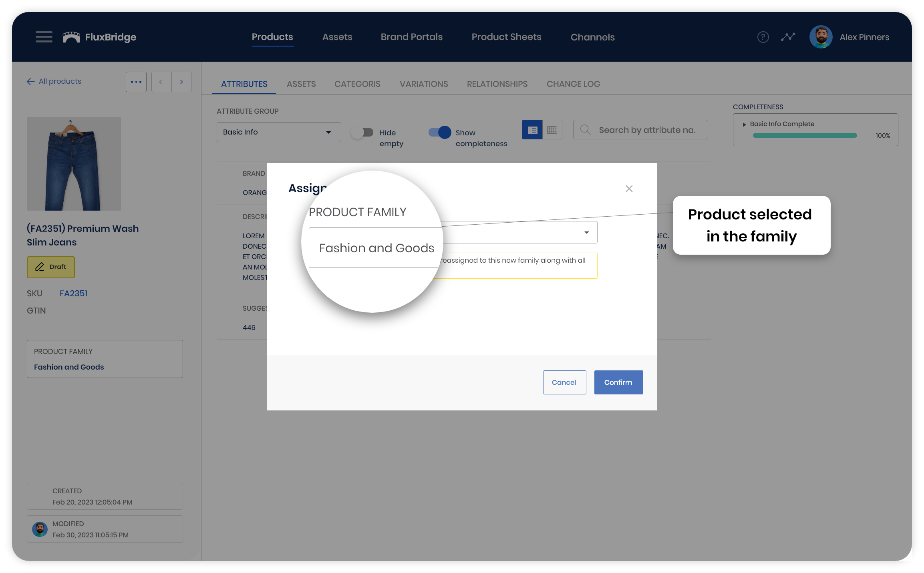Switch to the Variations tab
This screenshot has width=924, height=573.
424,84
